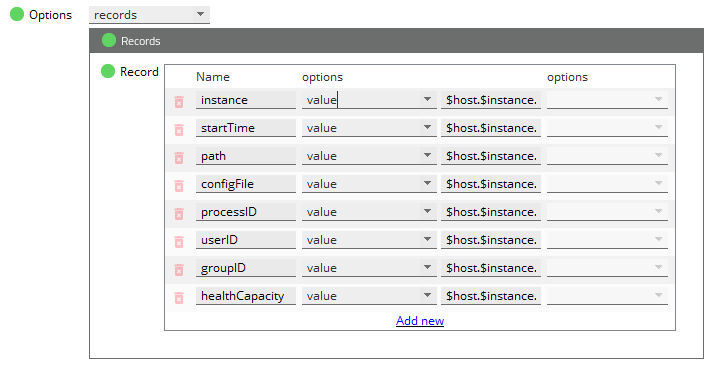717x368 pixels.
Task: Edit $host.$instance value in instance row
Action: (491, 100)
